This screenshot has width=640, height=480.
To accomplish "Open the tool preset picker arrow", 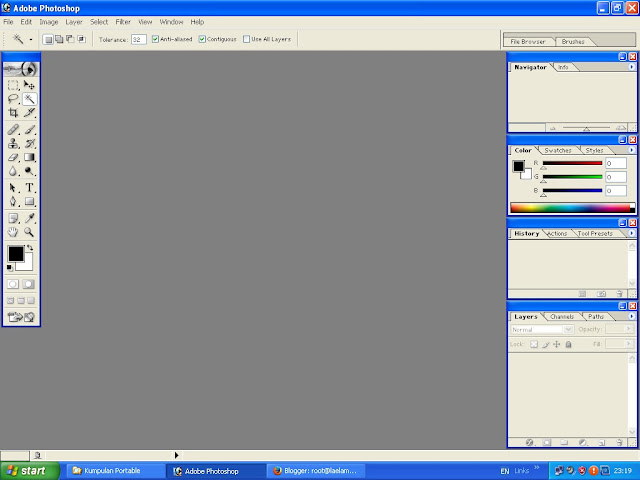I will (31, 40).
